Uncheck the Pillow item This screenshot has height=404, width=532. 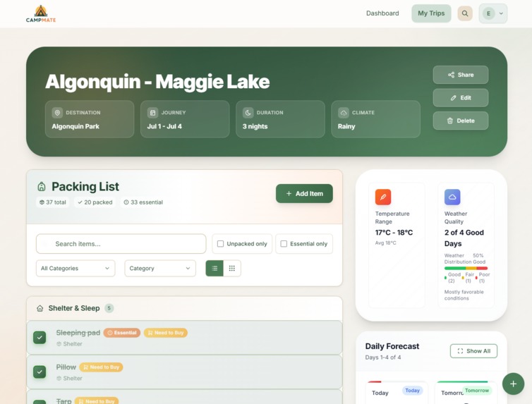pyautogui.click(x=40, y=372)
